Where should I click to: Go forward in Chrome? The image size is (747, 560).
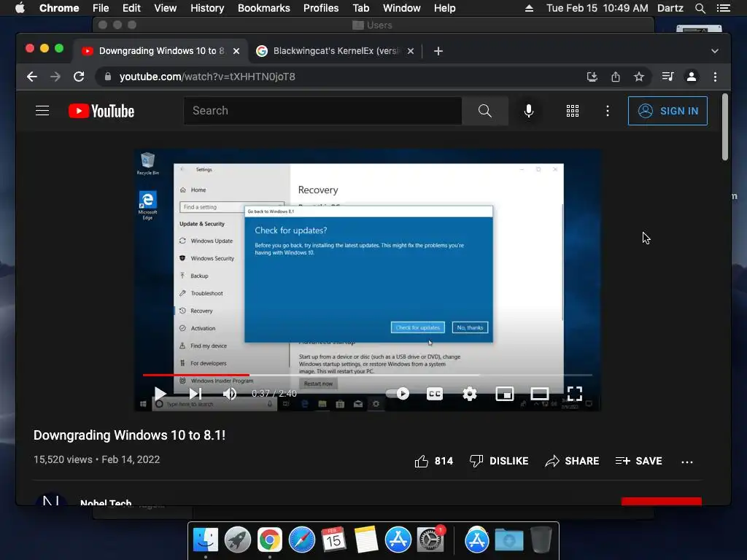click(x=55, y=77)
